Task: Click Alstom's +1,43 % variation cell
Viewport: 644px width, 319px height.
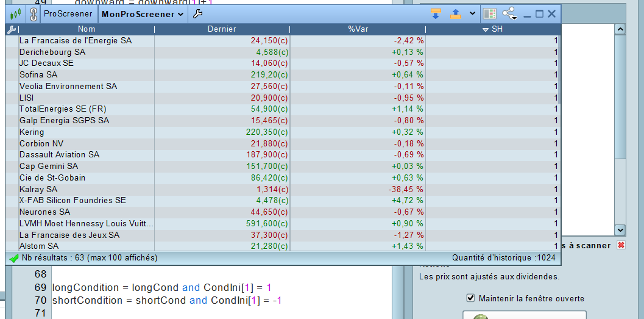Action: [407, 246]
